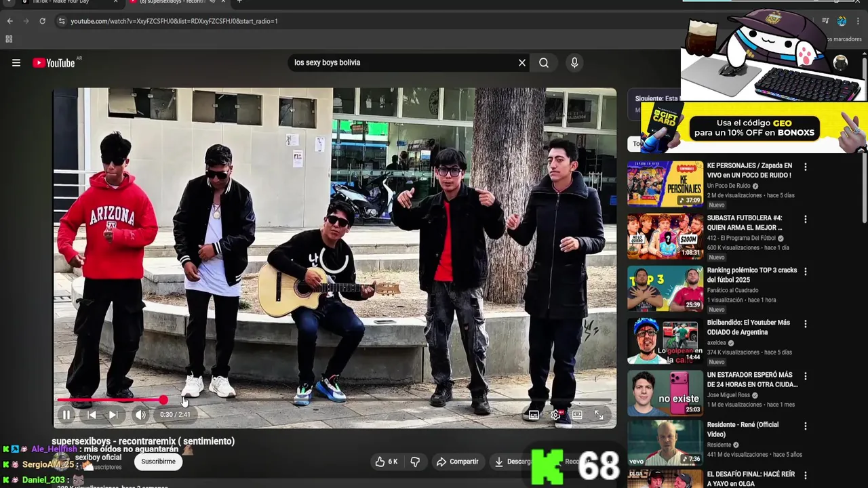868x488 pixels.
Task: Skip to the next video
Action: tap(113, 415)
